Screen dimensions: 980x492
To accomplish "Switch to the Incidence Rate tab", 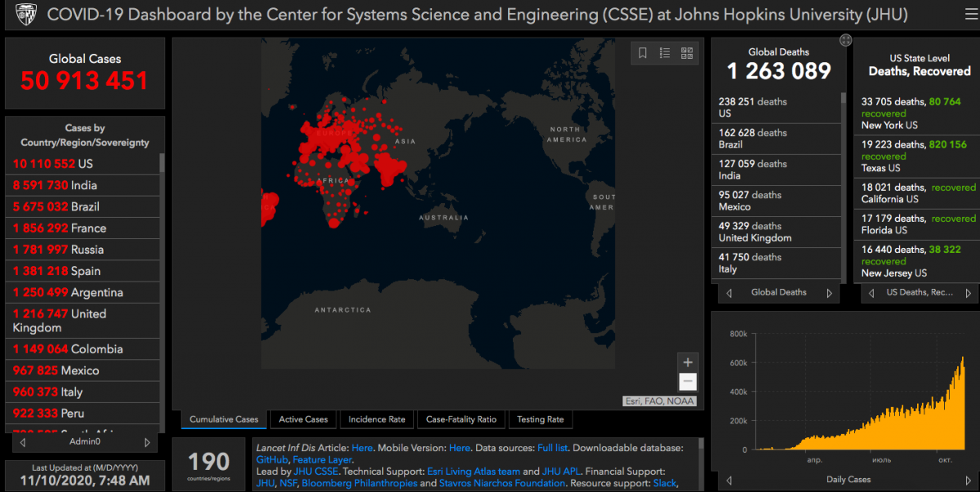I will click(x=376, y=419).
